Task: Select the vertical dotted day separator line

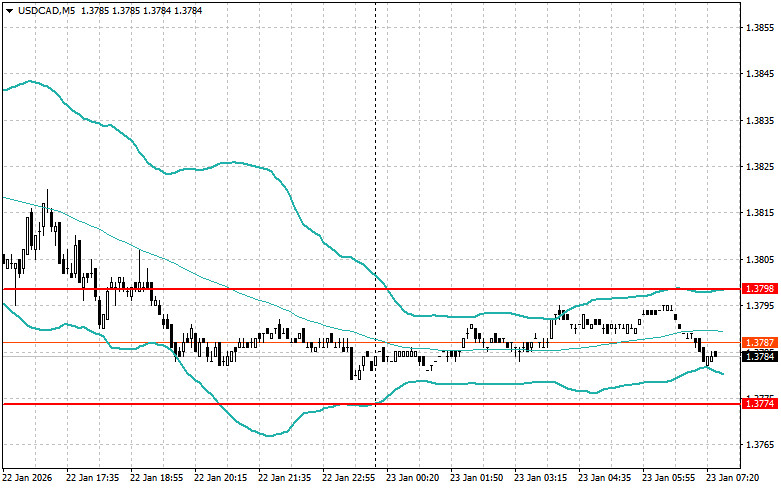Action: tap(376, 234)
